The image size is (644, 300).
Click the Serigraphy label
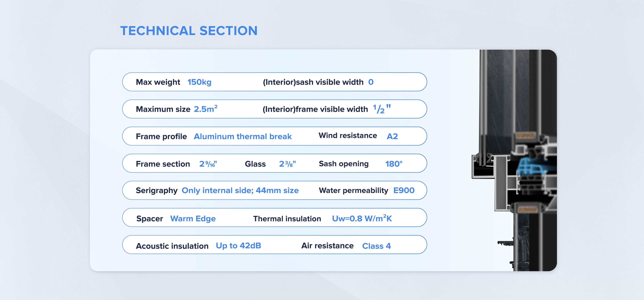(x=156, y=191)
